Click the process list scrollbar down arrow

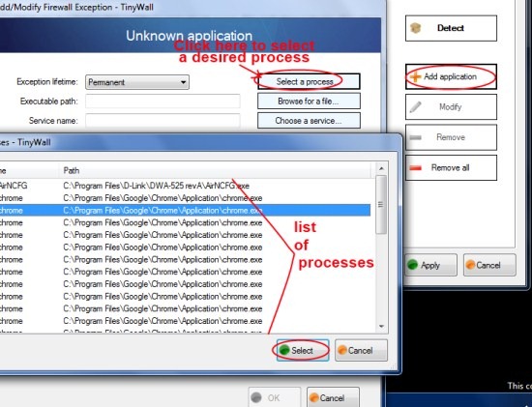pos(381,327)
